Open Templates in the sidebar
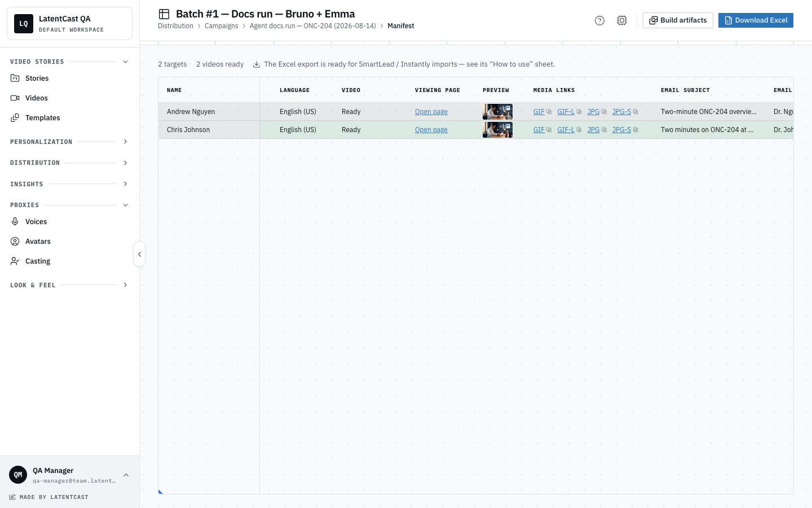This screenshot has height=508, width=812. point(70,118)
